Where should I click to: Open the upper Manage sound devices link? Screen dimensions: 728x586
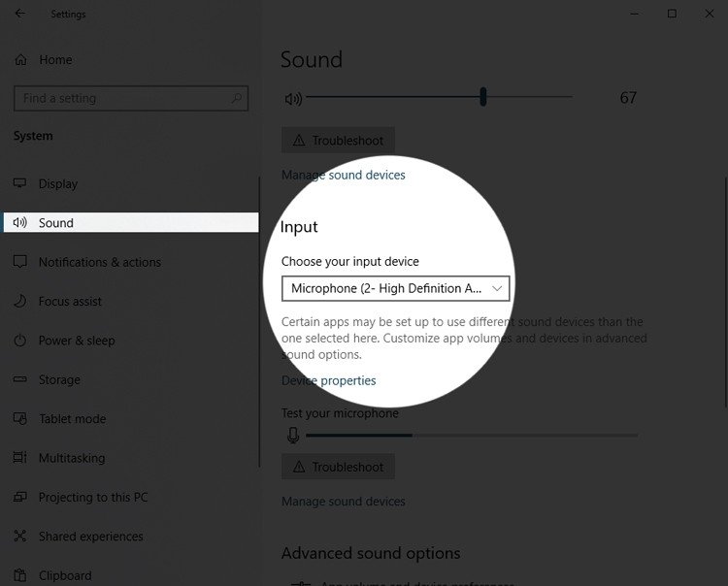[343, 175]
